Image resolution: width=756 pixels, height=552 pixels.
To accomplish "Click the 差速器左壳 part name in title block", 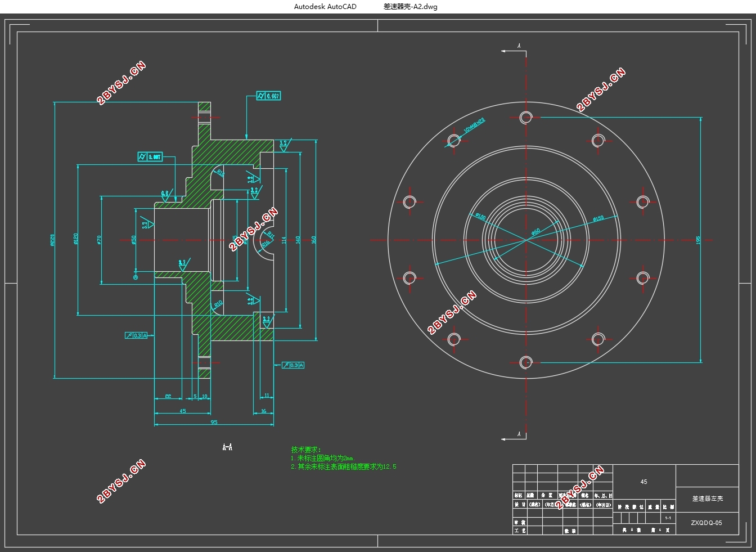I will coord(707,499).
